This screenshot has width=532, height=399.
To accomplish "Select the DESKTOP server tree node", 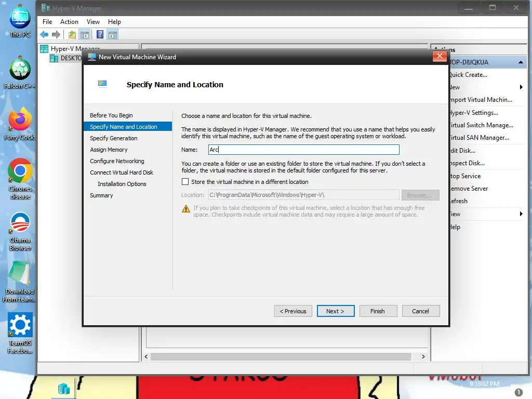I will [66, 58].
